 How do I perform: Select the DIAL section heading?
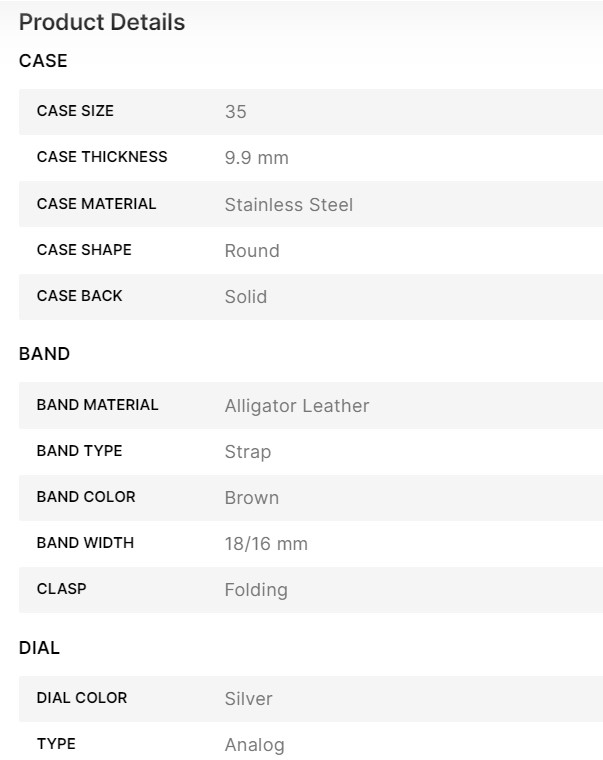39,648
